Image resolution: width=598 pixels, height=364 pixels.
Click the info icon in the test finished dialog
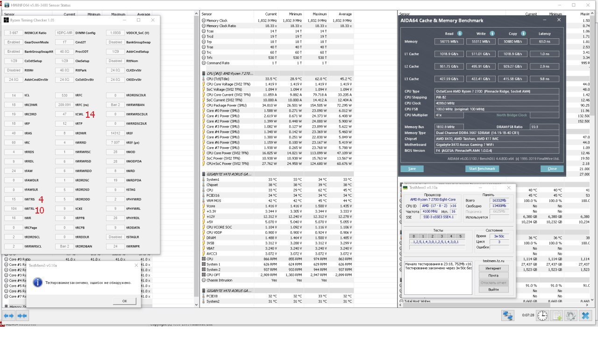point(38,283)
